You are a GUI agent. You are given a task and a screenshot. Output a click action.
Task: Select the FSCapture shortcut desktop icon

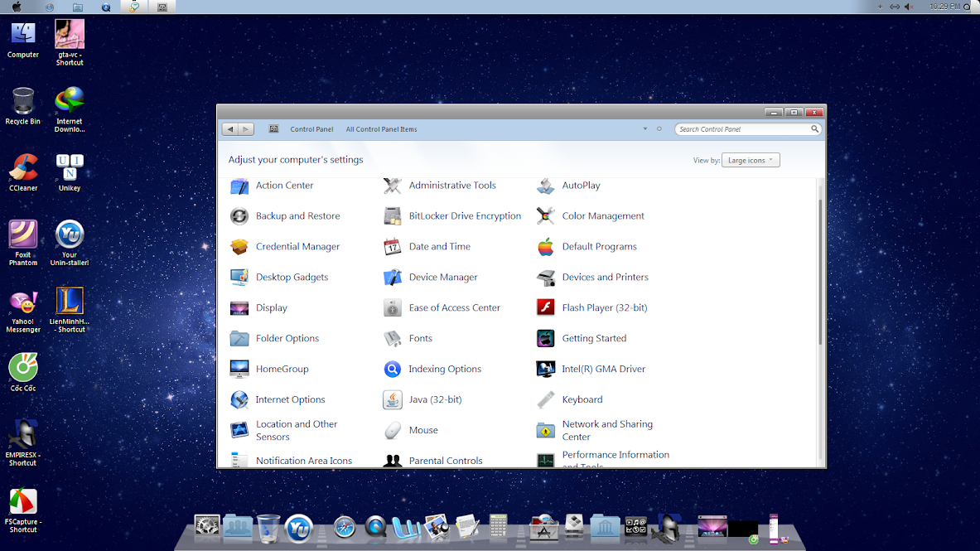23,510
